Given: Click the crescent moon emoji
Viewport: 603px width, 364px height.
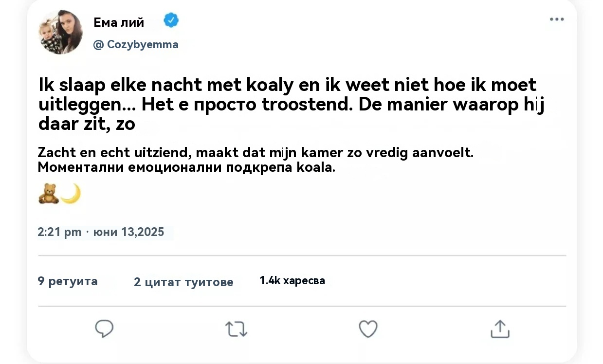Looking at the screenshot, I should 71,194.
